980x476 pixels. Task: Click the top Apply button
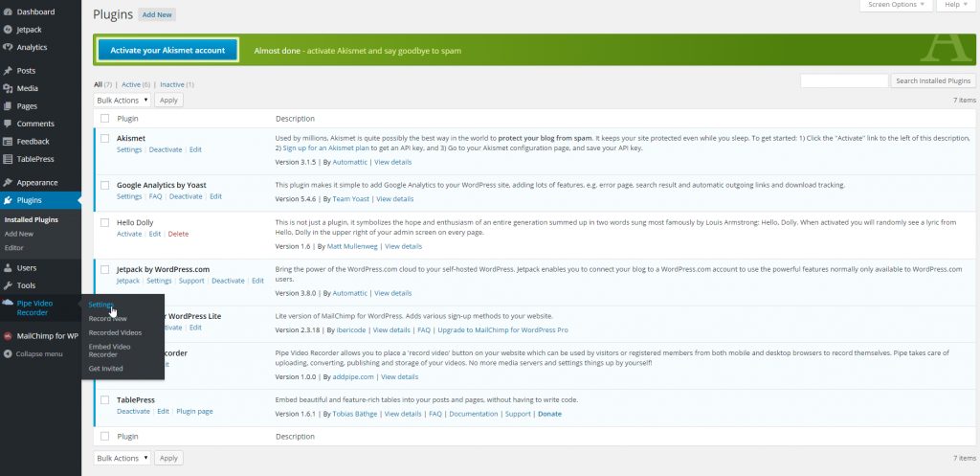168,100
